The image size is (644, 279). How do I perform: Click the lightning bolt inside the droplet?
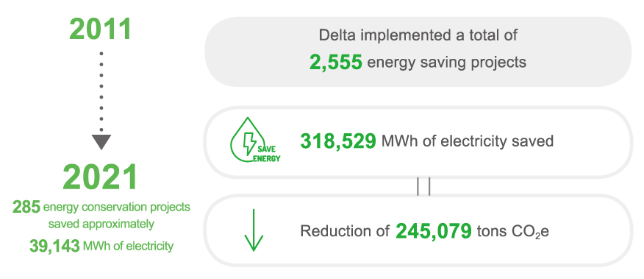(249, 142)
